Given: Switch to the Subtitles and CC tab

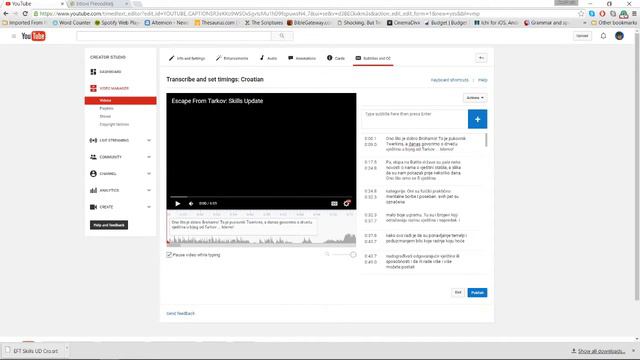Looking at the screenshot, I should coord(373,58).
